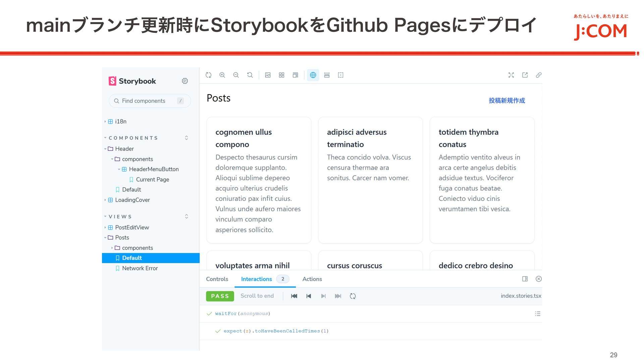Toggle the outline toolbar button
The height and width of the screenshot is (362, 644).
[341, 75]
